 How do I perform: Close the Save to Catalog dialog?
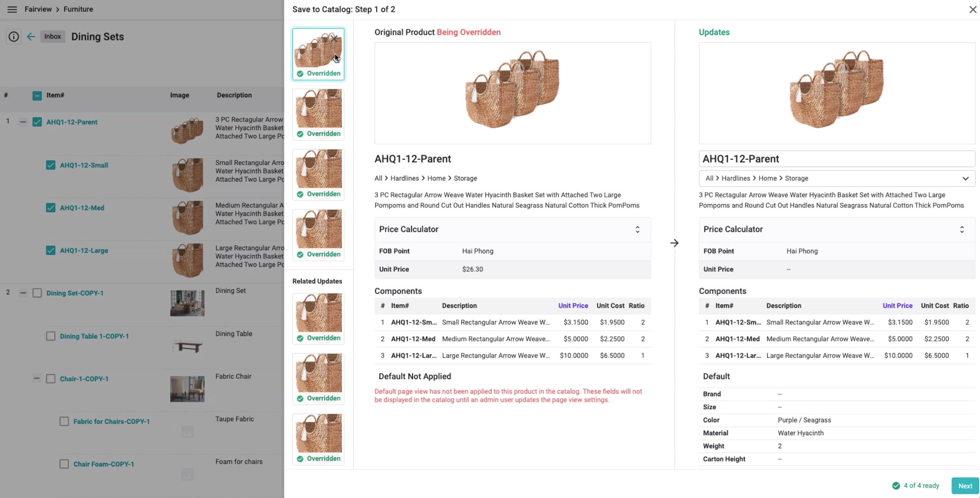click(973, 10)
